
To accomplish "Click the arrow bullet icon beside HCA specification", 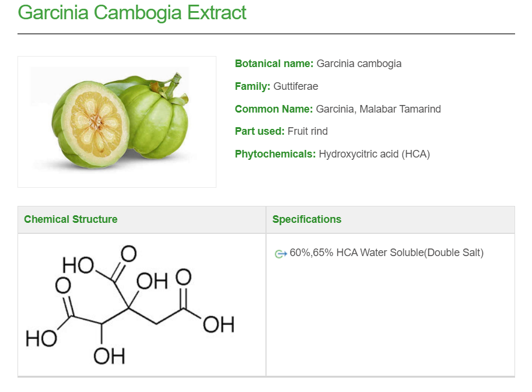I will (281, 254).
